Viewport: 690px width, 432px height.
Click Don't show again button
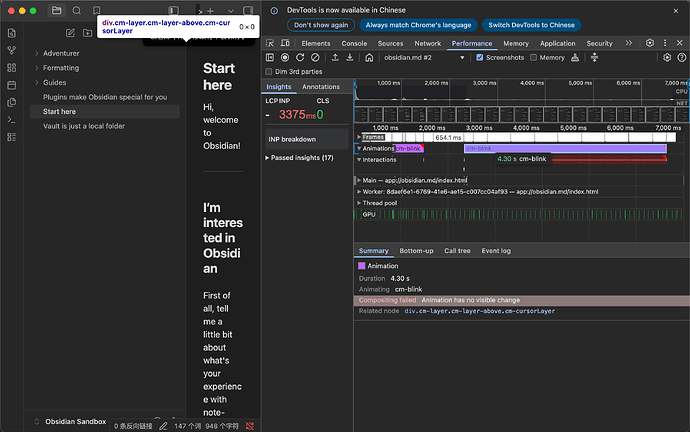[321, 25]
